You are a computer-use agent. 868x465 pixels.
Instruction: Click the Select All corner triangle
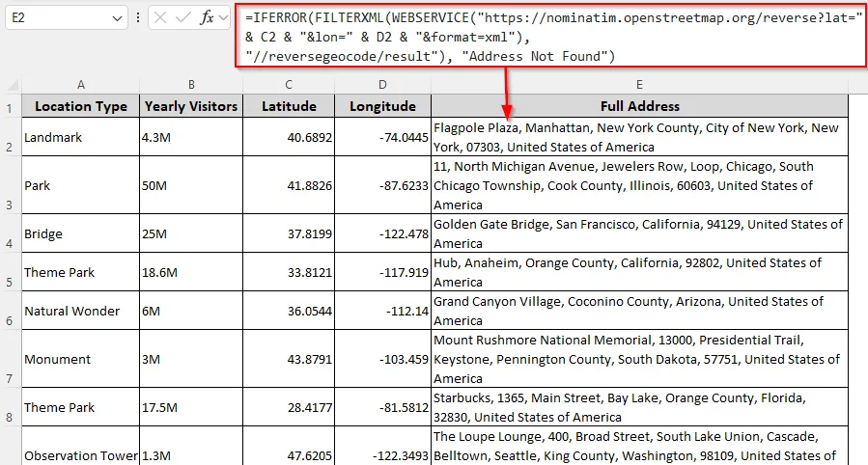pos(14,85)
